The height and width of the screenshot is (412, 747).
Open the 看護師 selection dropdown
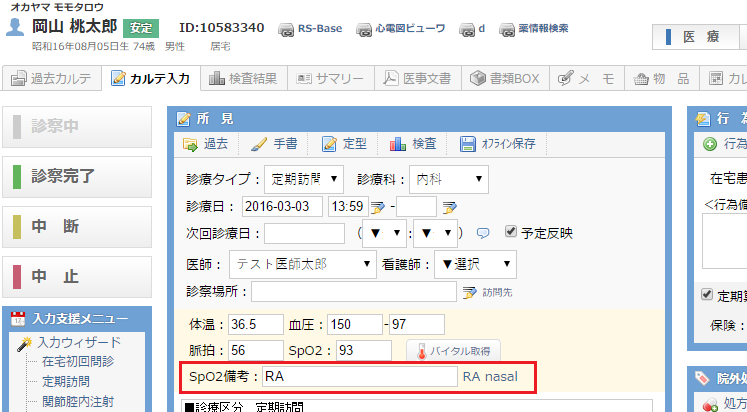475,264
